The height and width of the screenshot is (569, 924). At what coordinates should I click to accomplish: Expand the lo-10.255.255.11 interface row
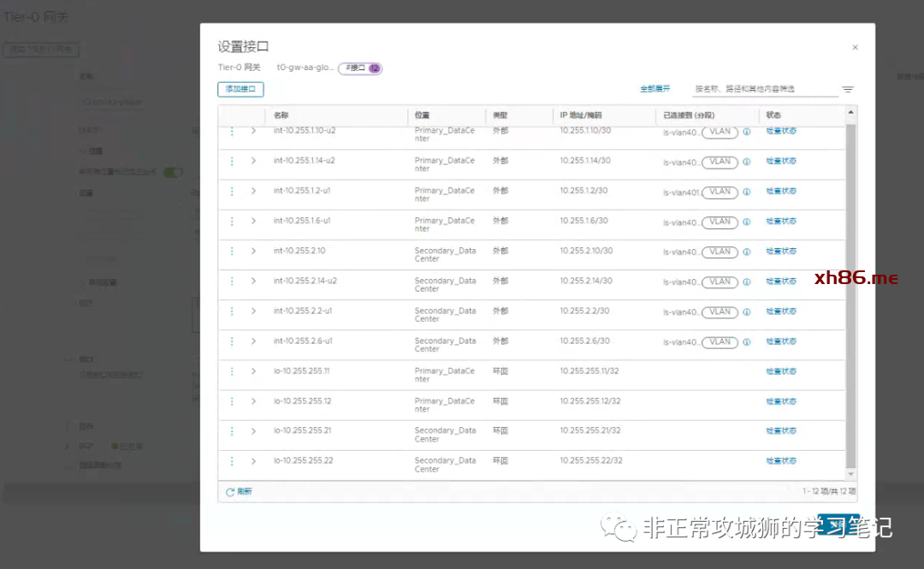[253, 371]
